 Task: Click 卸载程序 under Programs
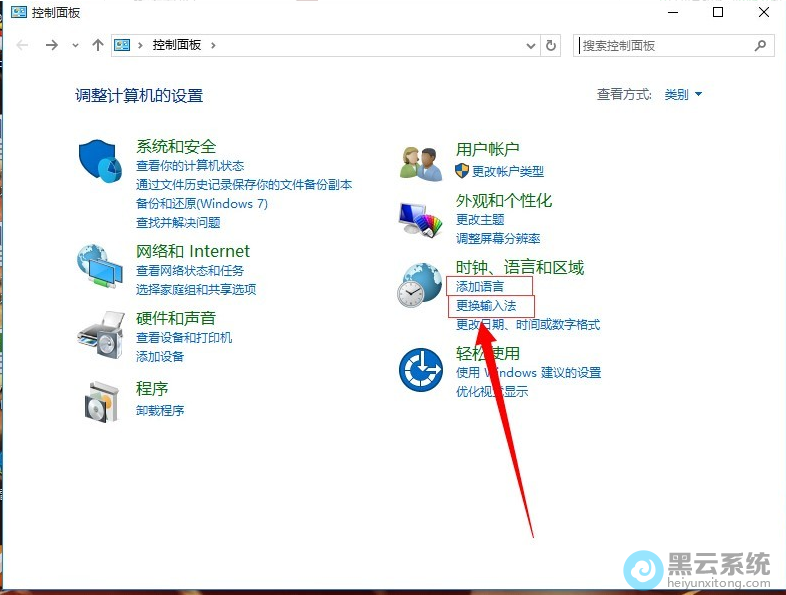(x=160, y=411)
